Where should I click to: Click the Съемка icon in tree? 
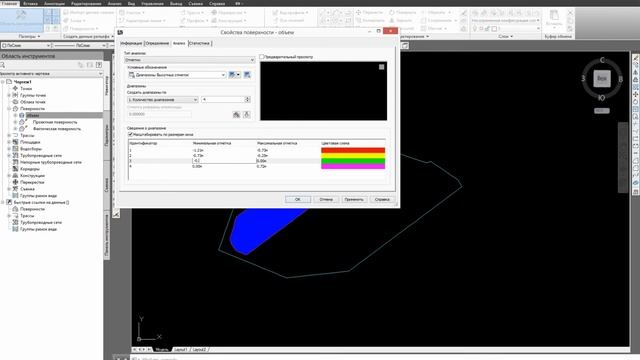tap(15, 189)
